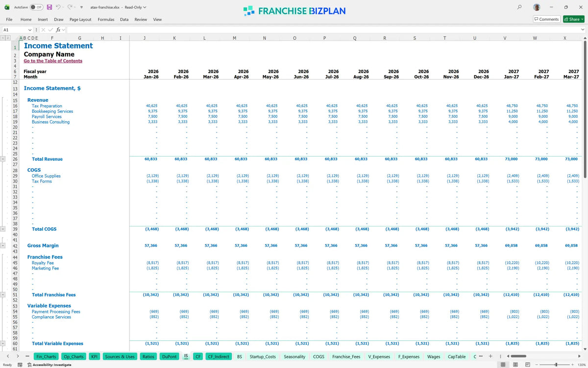Click the Save icon in title bar
Screen dimensions: 588x368
point(49,7)
